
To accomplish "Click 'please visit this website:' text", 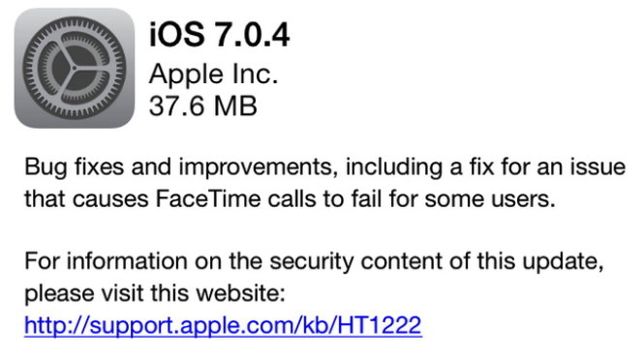I will coord(155,294).
